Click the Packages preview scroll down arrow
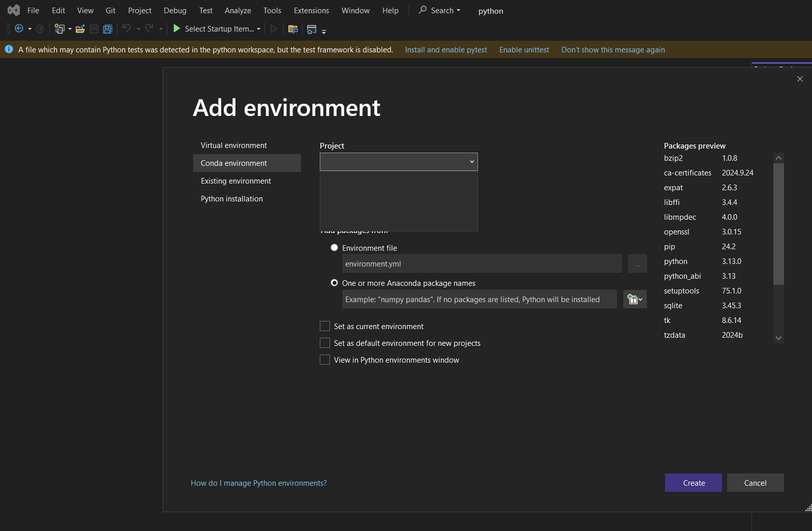Image resolution: width=812 pixels, height=531 pixels. coord(778,338)
